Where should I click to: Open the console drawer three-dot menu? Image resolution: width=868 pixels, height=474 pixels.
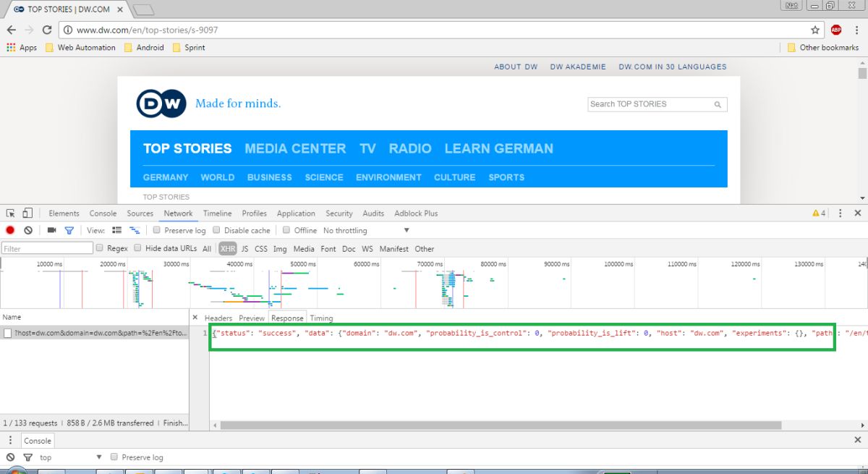10,440
